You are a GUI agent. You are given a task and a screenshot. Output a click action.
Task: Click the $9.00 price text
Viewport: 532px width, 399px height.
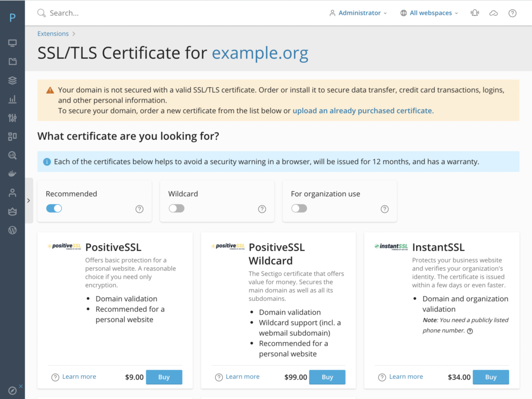pyautogui.click(x=135, y=377)
